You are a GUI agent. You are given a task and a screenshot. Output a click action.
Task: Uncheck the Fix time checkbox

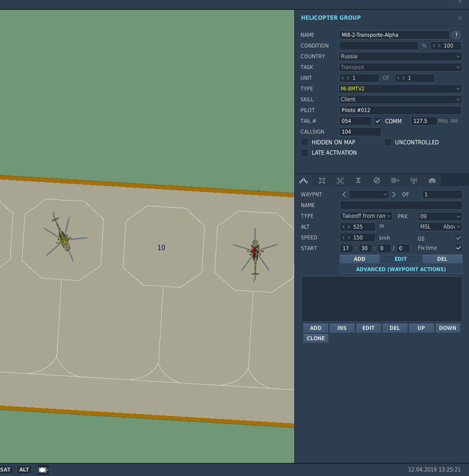tap(458, 248)
